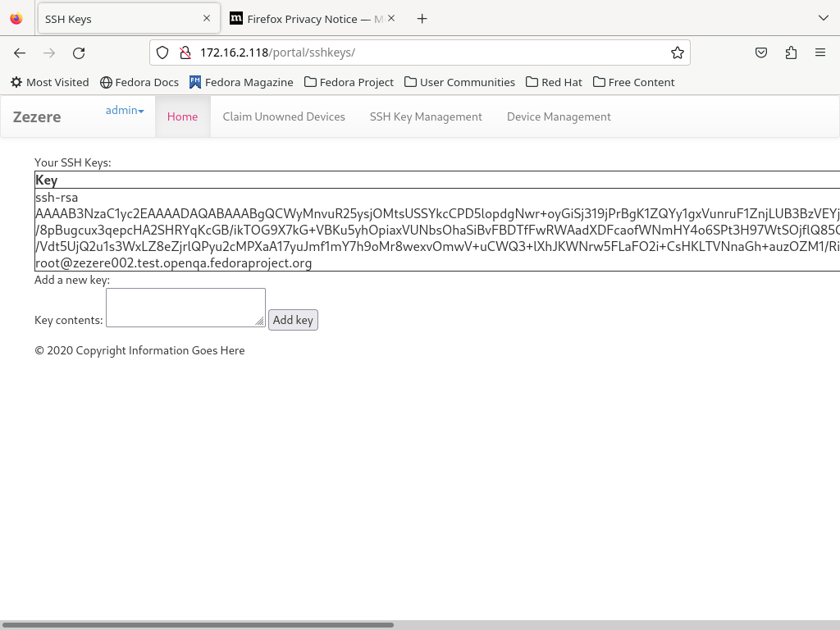This screenshot has height=630, width=840.
Task: Open the Extensions puzzle icon
Action: click(x=791, y=52)
